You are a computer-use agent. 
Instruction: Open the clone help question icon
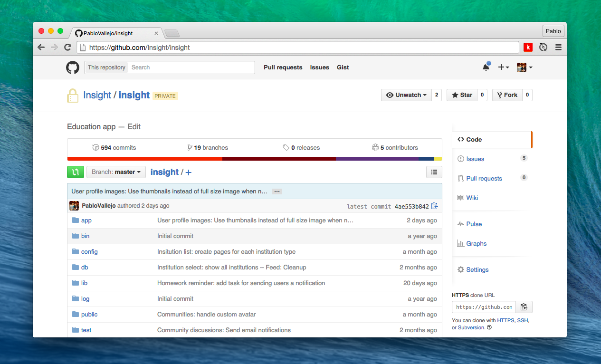pyautogui.click(x=489, y=327)
